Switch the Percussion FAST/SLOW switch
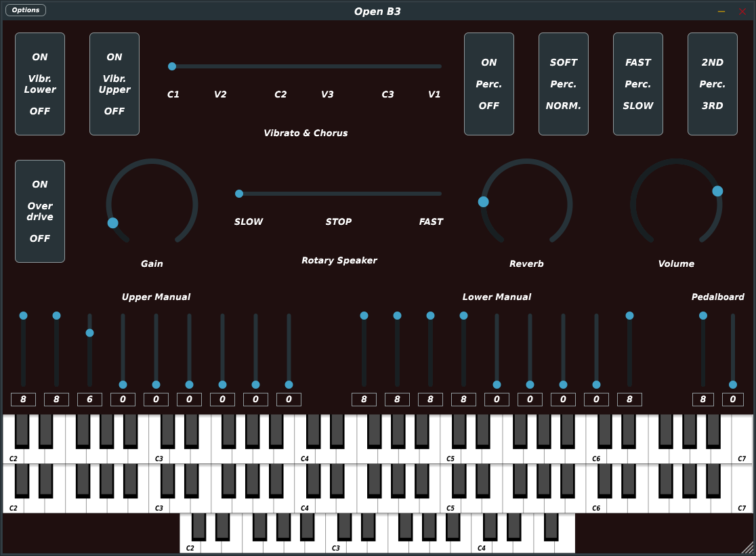This screenshot has width=756, height=556. [638, 84]
